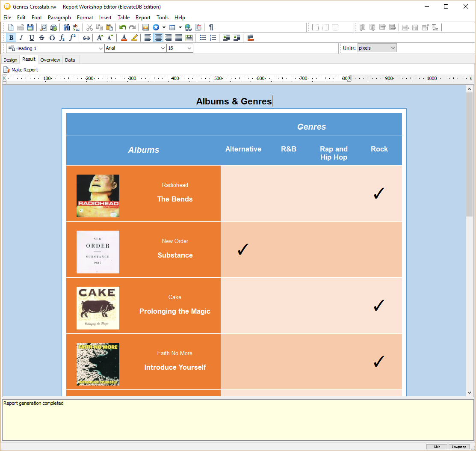The height and width of the screenshot is (451, 476).
Task: Click the vertical scrollbar down arrow
Action: 469,392
